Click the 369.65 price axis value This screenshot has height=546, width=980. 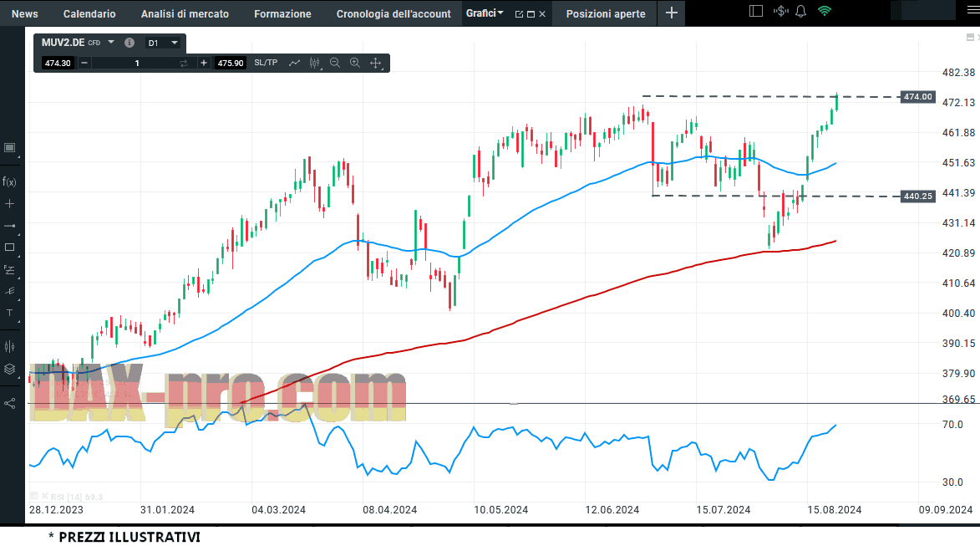(x=958, y=399)
